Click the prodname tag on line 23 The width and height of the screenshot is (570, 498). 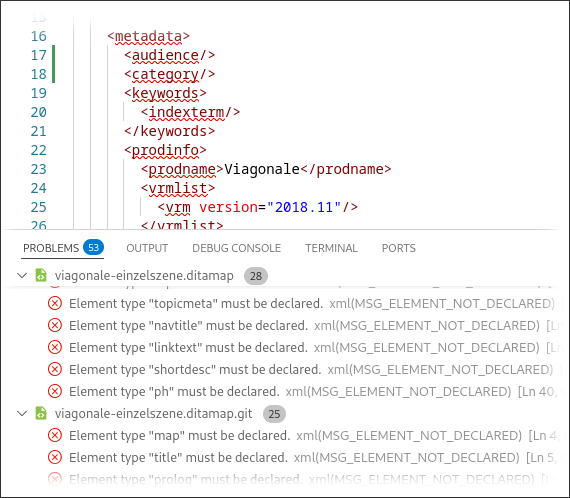pos(182,169)
